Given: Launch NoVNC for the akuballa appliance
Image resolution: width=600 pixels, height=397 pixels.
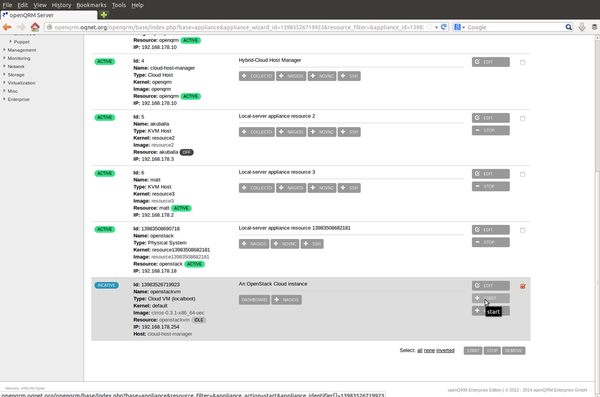Looking at the screenshot, I should (x=322, y=132).
